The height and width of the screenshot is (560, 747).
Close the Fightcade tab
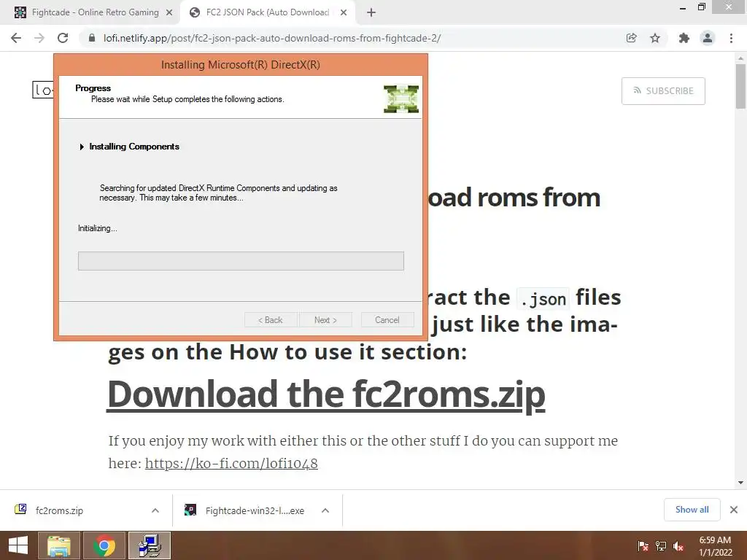tap(169, 12)
